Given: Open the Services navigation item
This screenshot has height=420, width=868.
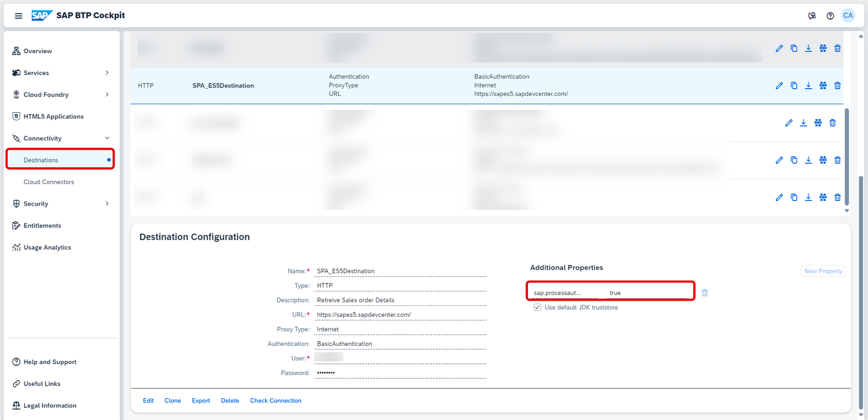Looking at the screenshot, I should pyautogui.click(x=60, y=73).
